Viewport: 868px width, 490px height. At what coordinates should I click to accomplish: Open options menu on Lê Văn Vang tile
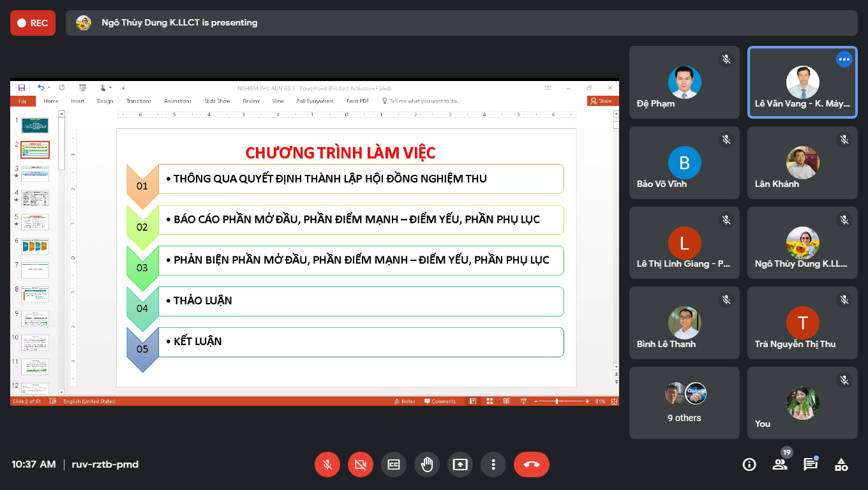[x=844, y=59]
